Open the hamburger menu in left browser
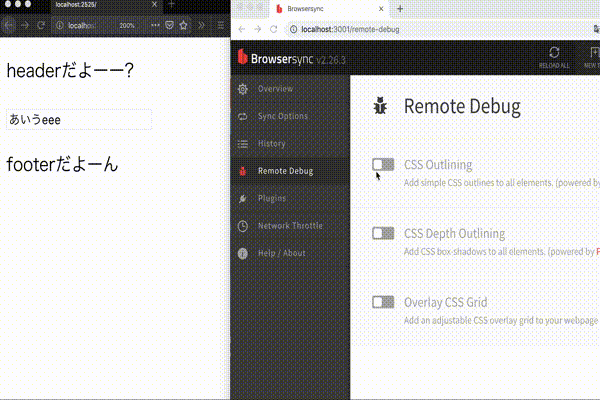This screenshot has height=400, width=600. [221, 26]
